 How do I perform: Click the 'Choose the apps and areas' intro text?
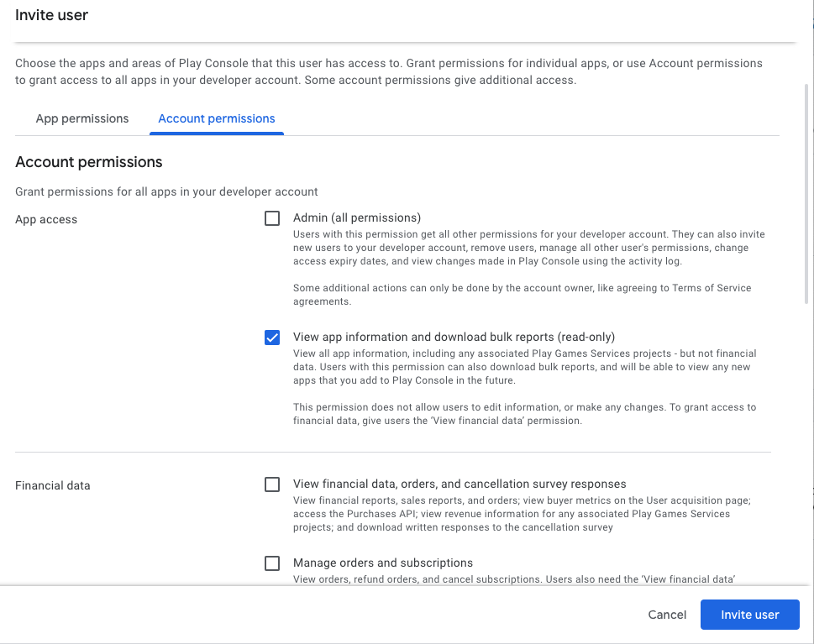tap(388, 71)
